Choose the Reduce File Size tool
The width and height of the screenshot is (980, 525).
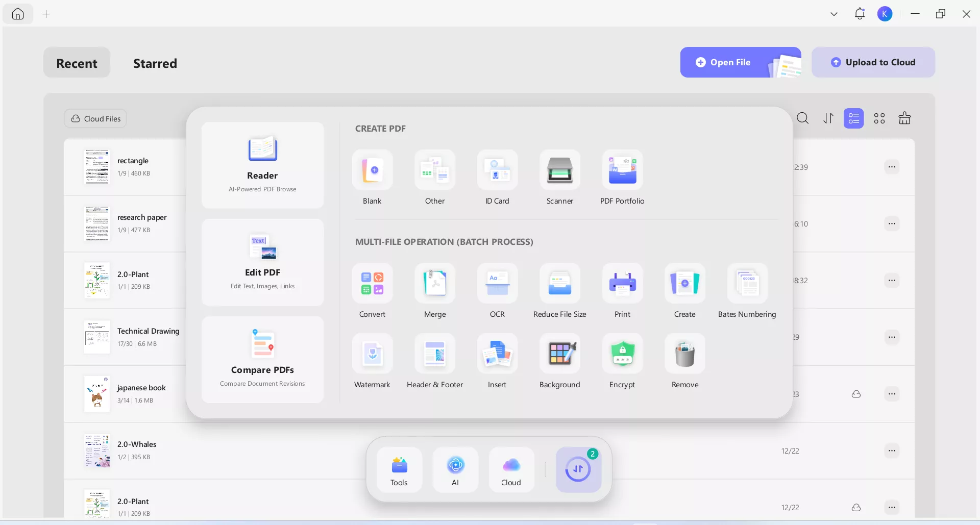(x=560, y=283)
